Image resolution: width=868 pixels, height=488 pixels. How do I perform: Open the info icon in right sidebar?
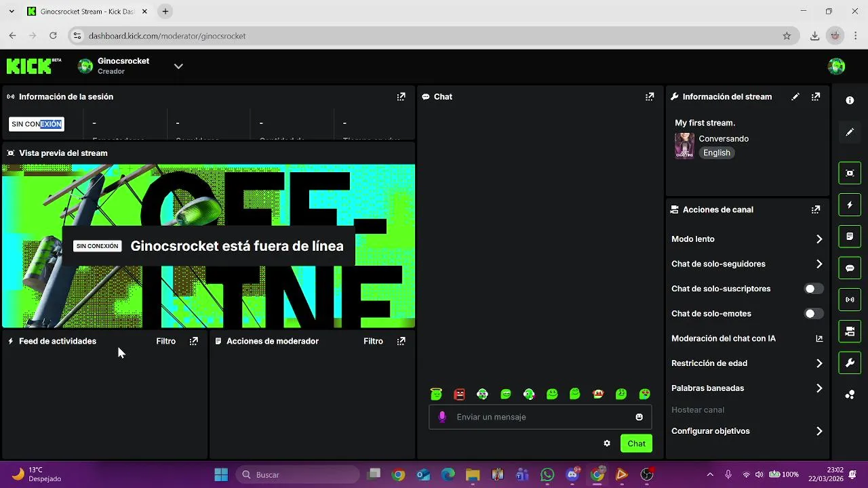click(x=850, y=100)
